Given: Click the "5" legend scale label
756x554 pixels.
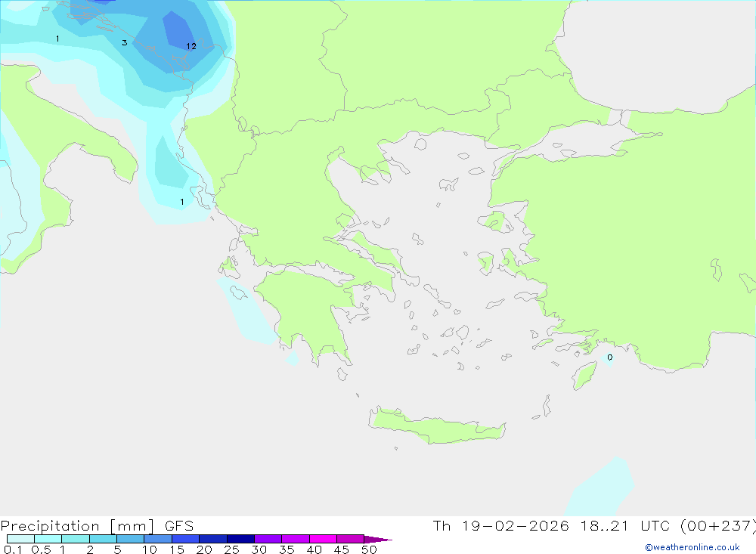Looking at the screenshot, I should [117, 549].
